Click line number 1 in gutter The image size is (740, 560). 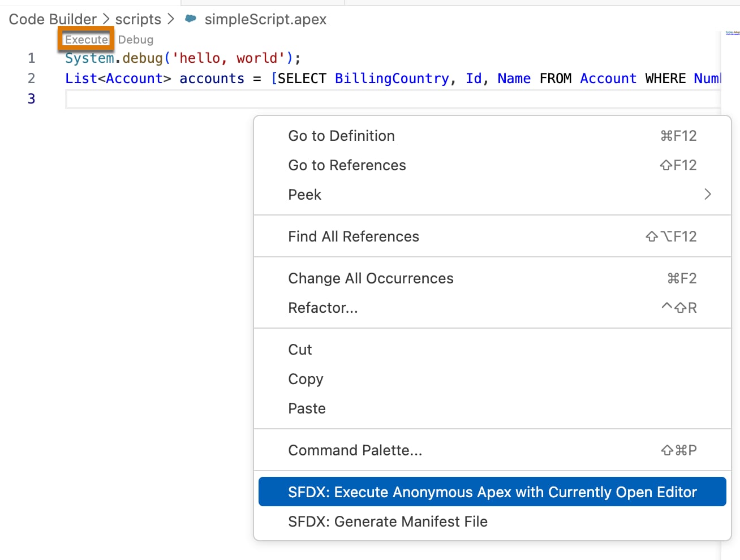32,58
